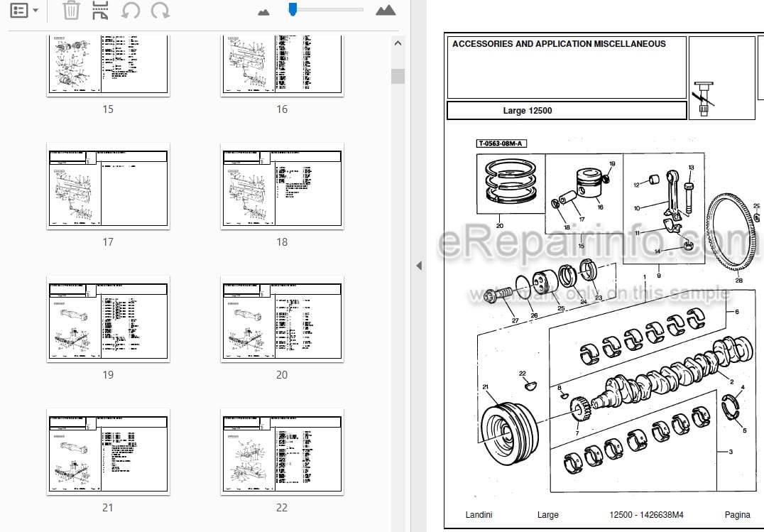Click footer text '12500 - 1426638M4'
This screenshot has height=532, width=764.
point(646,514)
